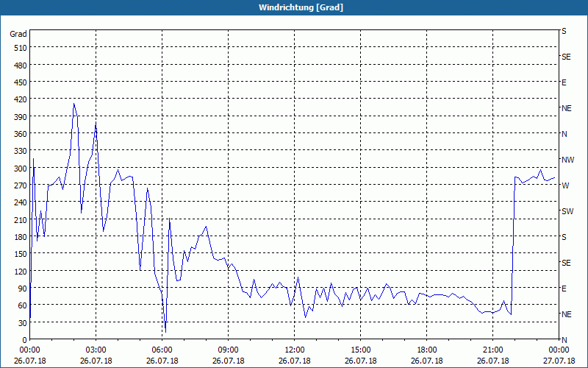Click the 'Windrichtung [Grad]' chart title

[x=301, y=7]
